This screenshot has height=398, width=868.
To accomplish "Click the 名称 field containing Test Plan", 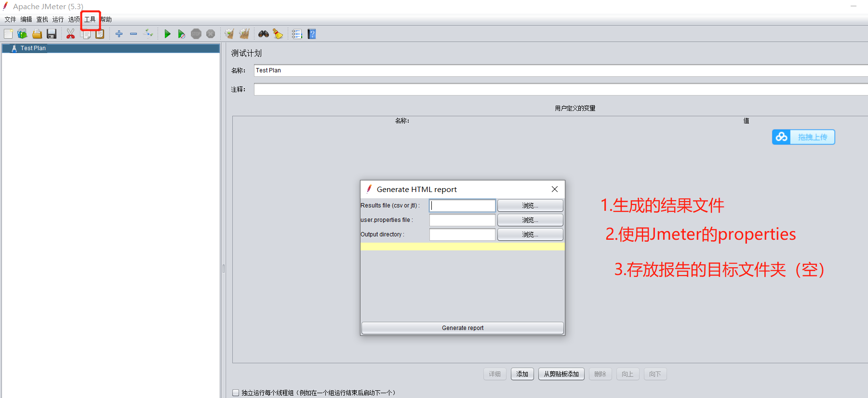I will tap(561, 70).
